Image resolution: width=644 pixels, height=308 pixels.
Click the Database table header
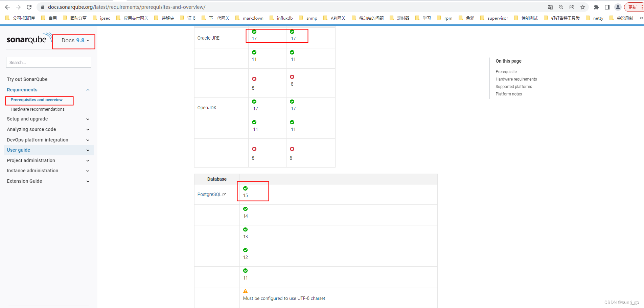(x=217, y=179)
